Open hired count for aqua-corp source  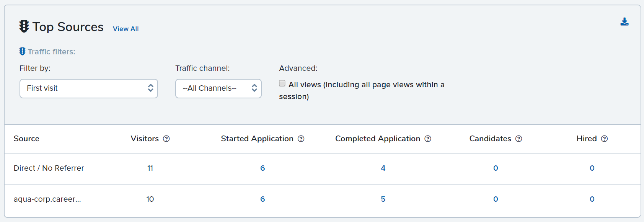(592, 199)
